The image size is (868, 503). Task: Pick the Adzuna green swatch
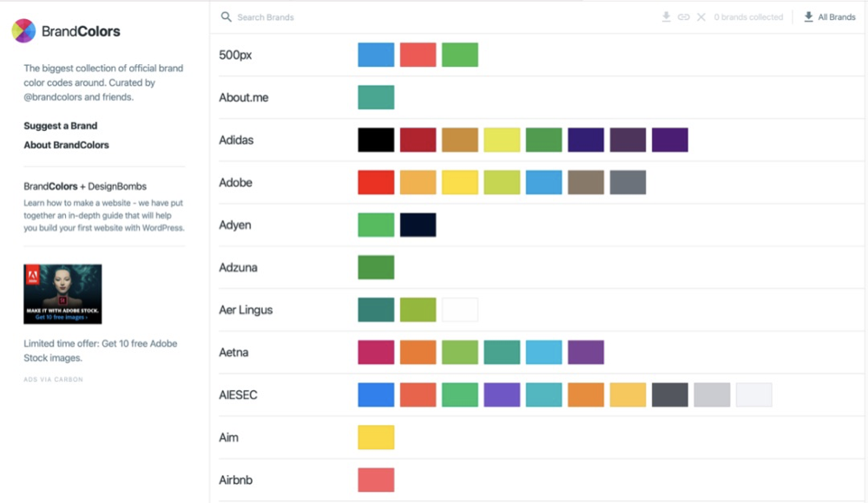coord(376,267)
